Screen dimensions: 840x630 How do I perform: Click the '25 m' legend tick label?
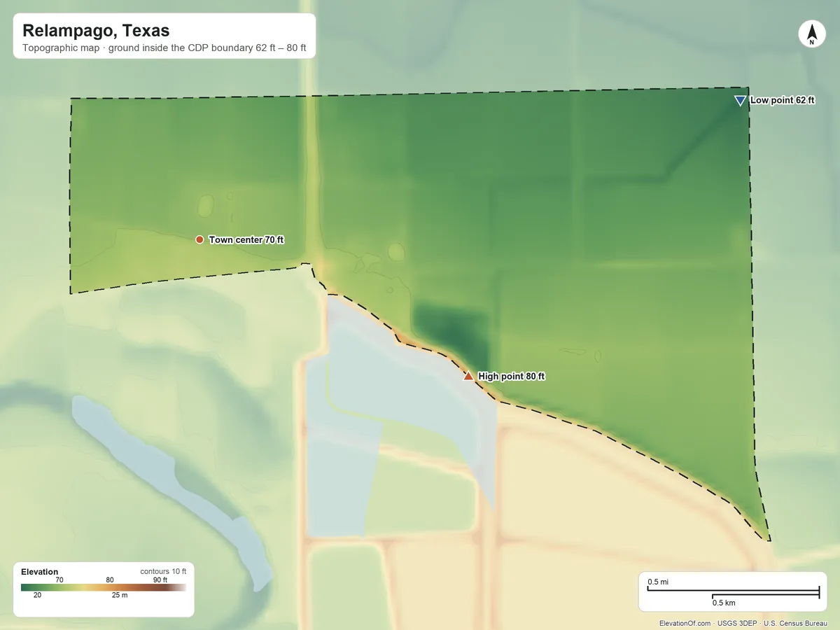tap(120, 595)
